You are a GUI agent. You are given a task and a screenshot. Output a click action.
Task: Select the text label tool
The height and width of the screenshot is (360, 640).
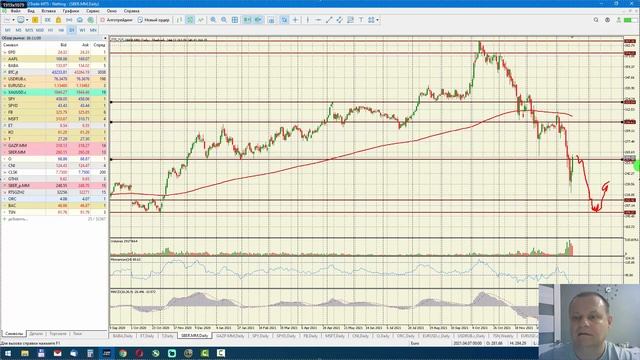pos(361,20)
